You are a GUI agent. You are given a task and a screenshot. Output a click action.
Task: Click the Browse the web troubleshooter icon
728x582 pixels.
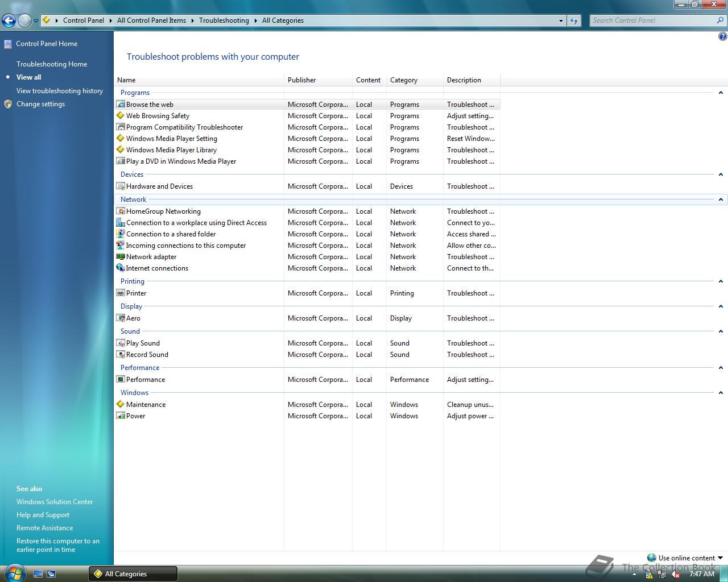(121, 104)
